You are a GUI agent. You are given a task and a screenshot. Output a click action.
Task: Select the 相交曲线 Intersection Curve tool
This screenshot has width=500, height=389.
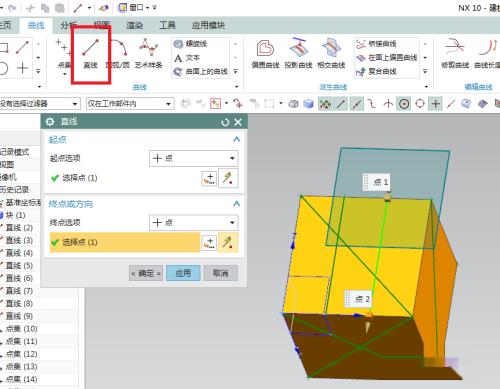(331, 54)
